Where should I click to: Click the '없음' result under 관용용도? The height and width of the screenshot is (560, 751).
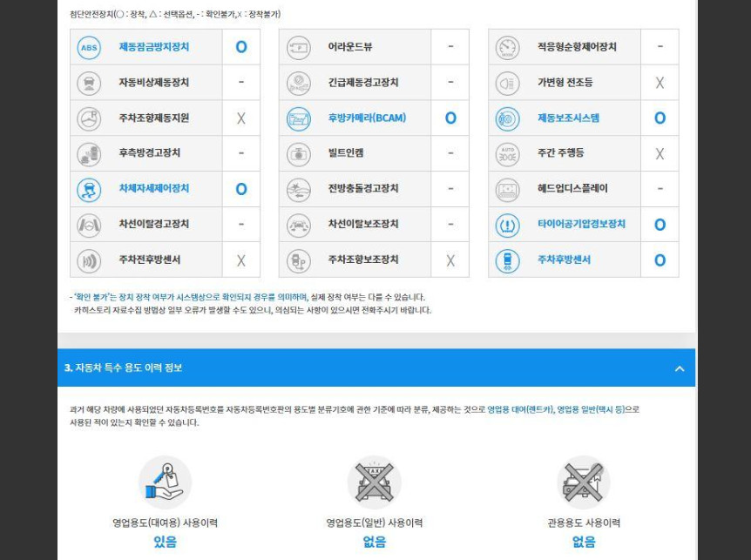tap(584, 542)
